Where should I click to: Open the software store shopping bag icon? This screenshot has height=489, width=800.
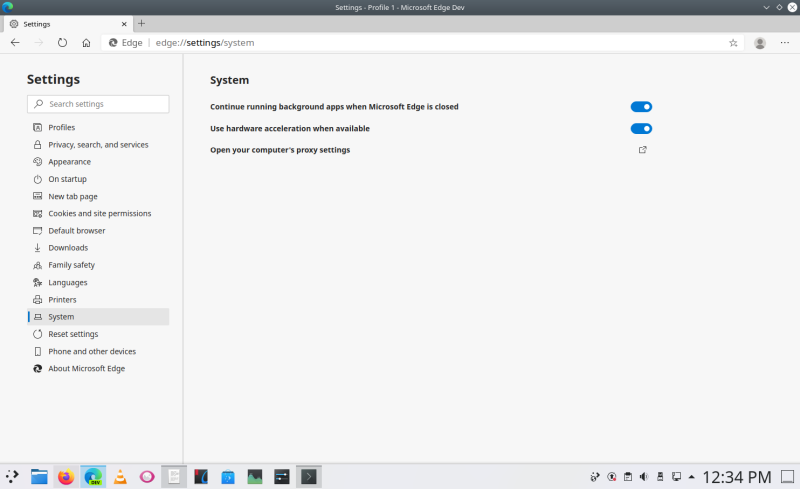(x=228, y=477)
